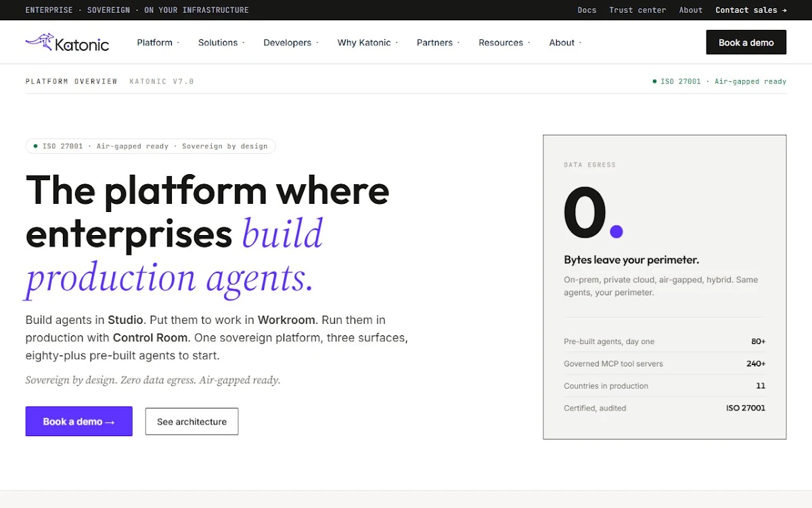Click Contact sales in the top bar
This screenshot has width=812, height=508.
click(751, 10)
